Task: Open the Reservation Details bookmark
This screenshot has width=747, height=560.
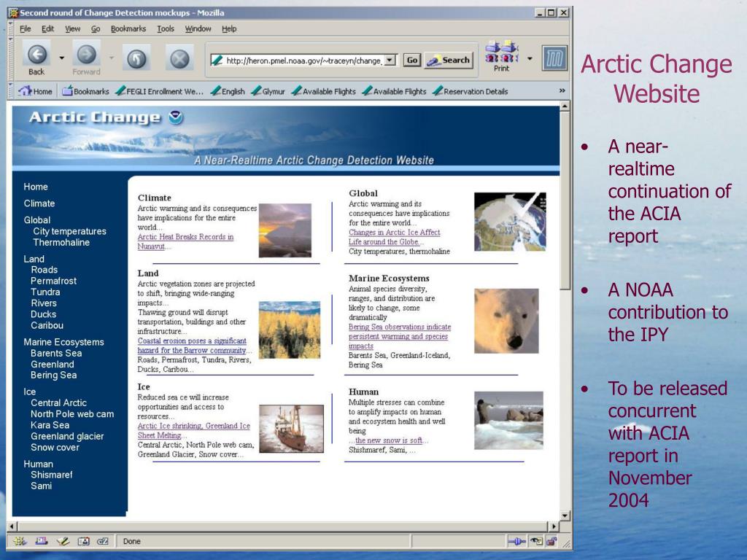Action: click(x=471, y=91)
